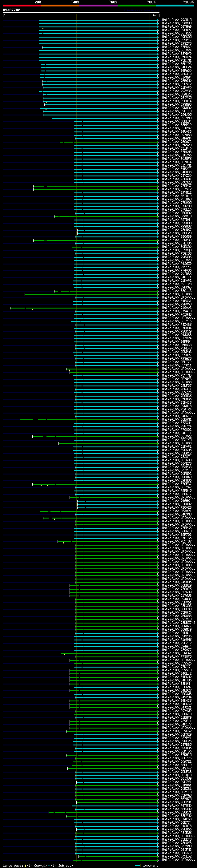197x868 pixels.
Task: Click the query end position 426
Action: 155,15
